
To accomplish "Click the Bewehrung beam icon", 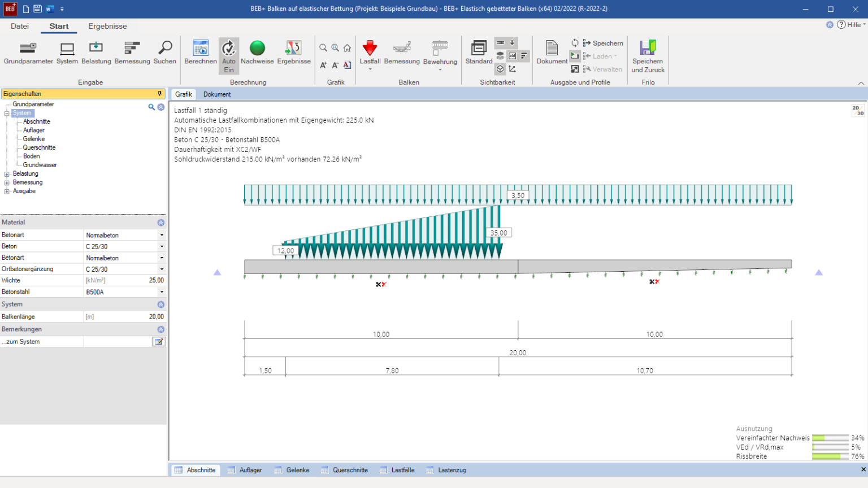I will [440, 49].
